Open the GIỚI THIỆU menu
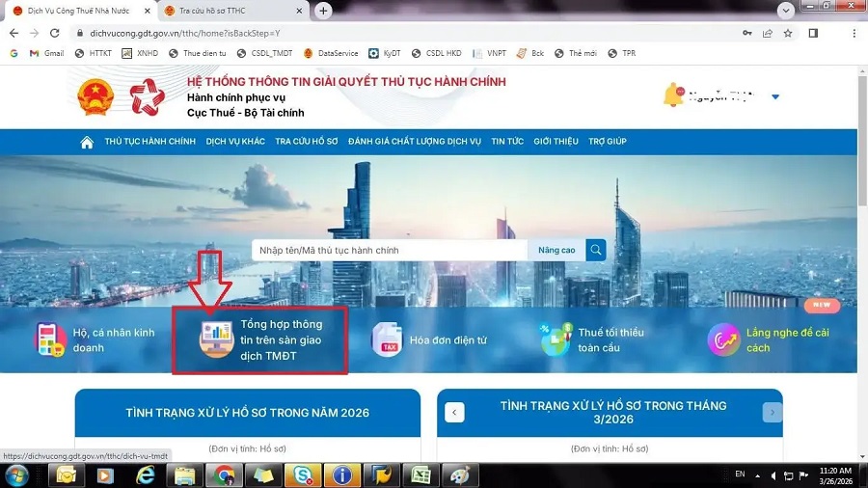 (556, 142)
